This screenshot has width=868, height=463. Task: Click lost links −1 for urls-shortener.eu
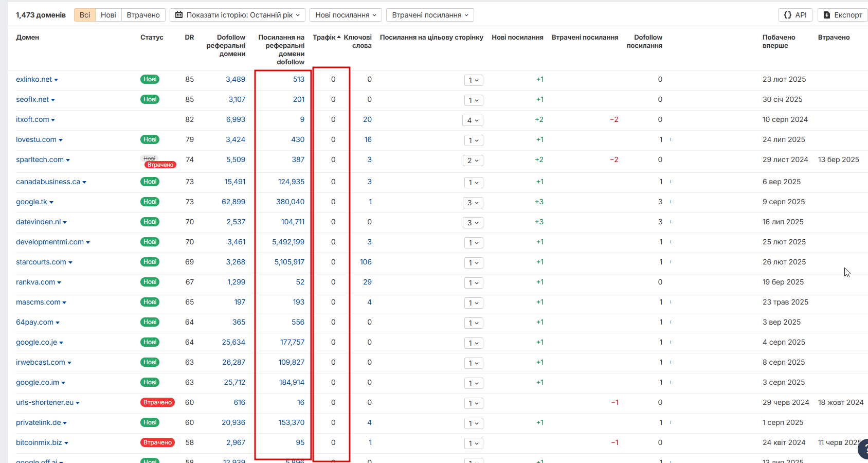614,402
